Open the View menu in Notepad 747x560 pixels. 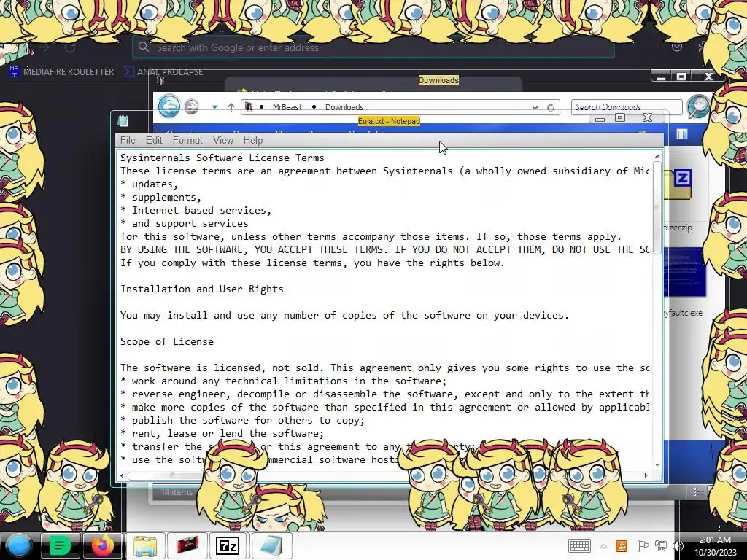pyautogui.click(x=223, y=140)
